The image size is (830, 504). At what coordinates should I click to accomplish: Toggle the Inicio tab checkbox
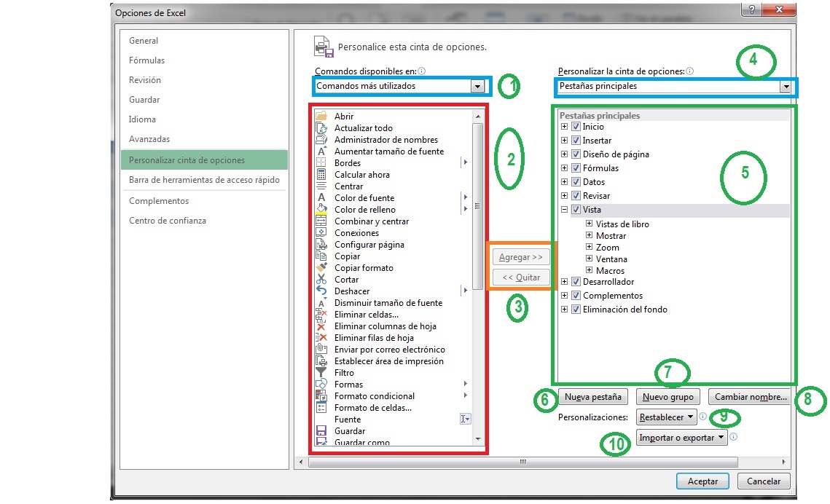pyautogui.click(x=575, y=125)
